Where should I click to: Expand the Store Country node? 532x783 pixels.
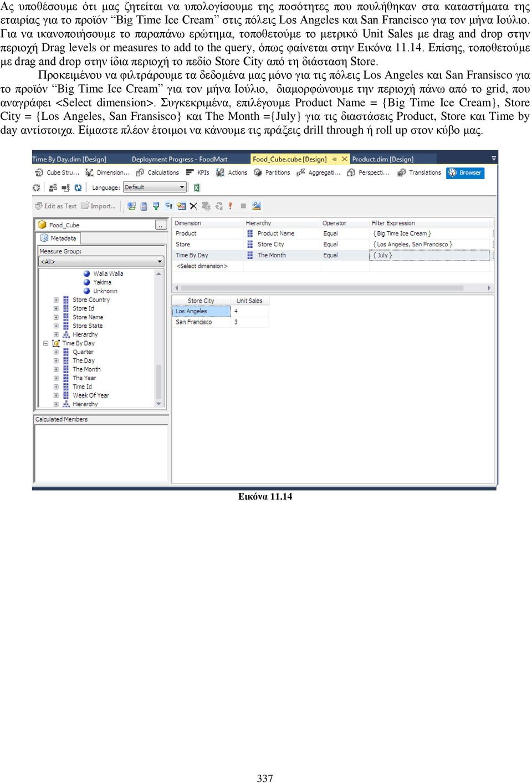pos(56,300)
